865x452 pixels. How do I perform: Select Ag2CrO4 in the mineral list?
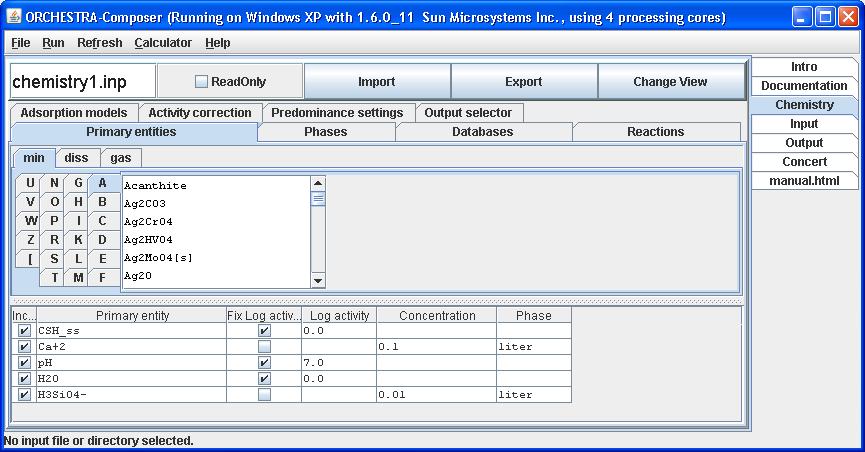(216, 222)
